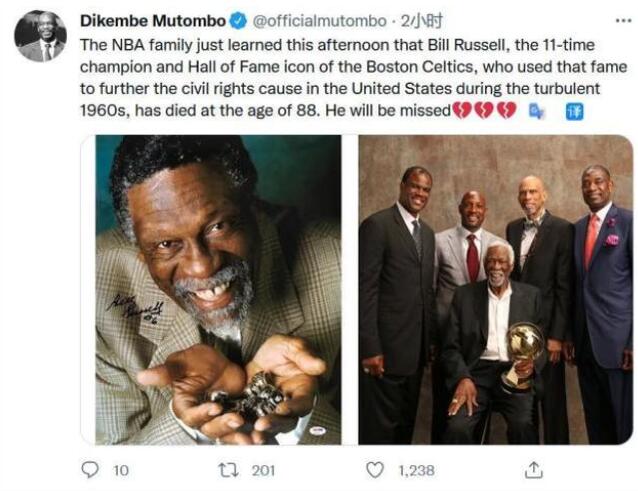The image size is (638, 491).
Task: Tap the share upload icon
Action: coord(533,470)
